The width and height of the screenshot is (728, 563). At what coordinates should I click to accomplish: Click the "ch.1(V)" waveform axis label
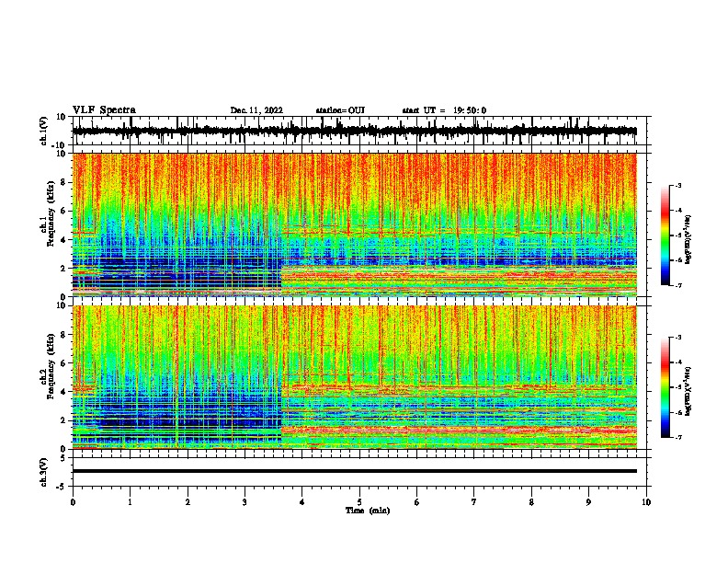coord(44,131)
